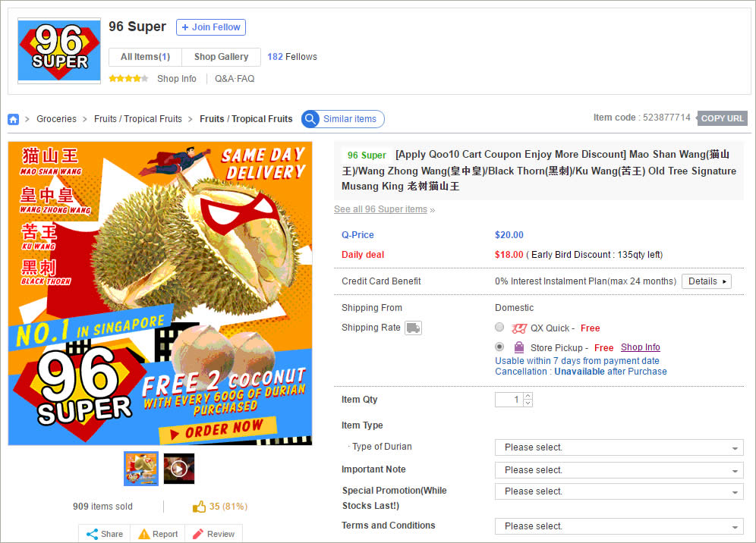756x543 pixels.
Task: Switch to the Shop Gallery tab
Action: point(222,57)
